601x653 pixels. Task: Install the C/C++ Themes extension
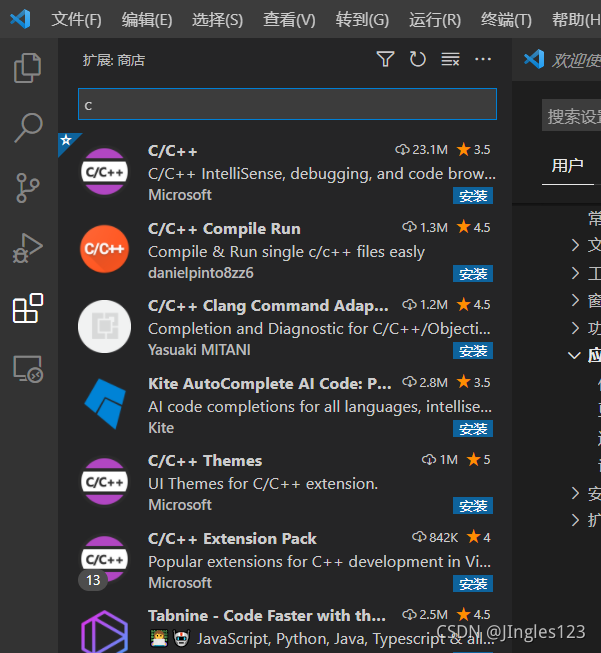tap(473, 506)
